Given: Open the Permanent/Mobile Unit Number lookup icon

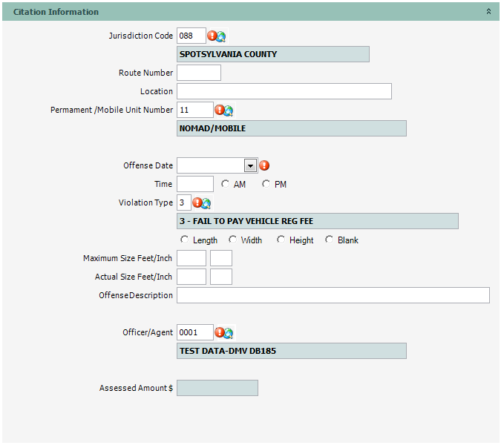Looking at the screenshot, I should point(229,111).
